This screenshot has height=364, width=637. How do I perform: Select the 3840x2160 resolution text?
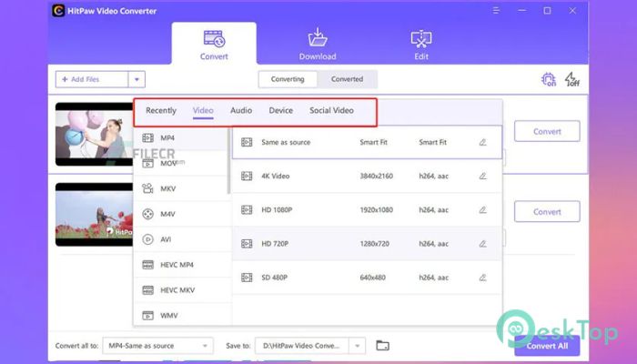point(376,176)
